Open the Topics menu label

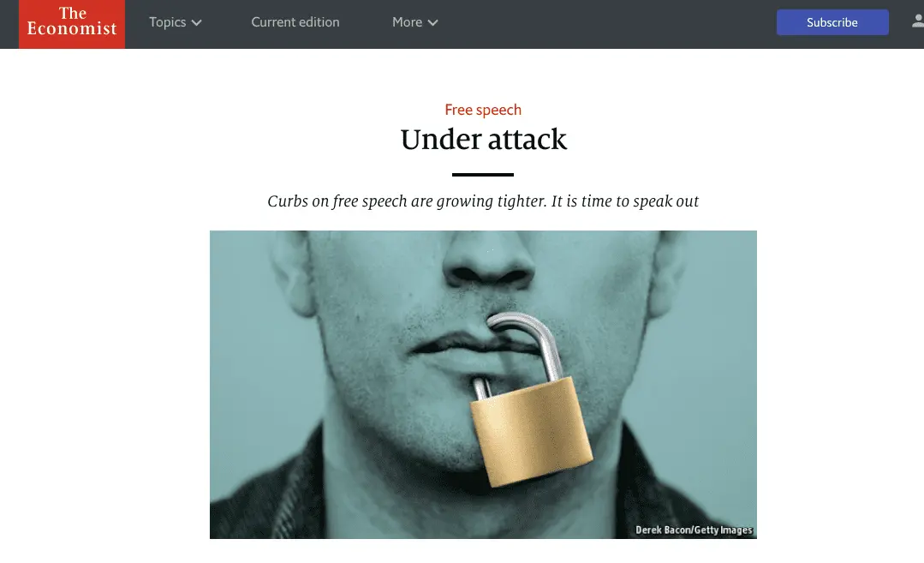pos(167,22)
